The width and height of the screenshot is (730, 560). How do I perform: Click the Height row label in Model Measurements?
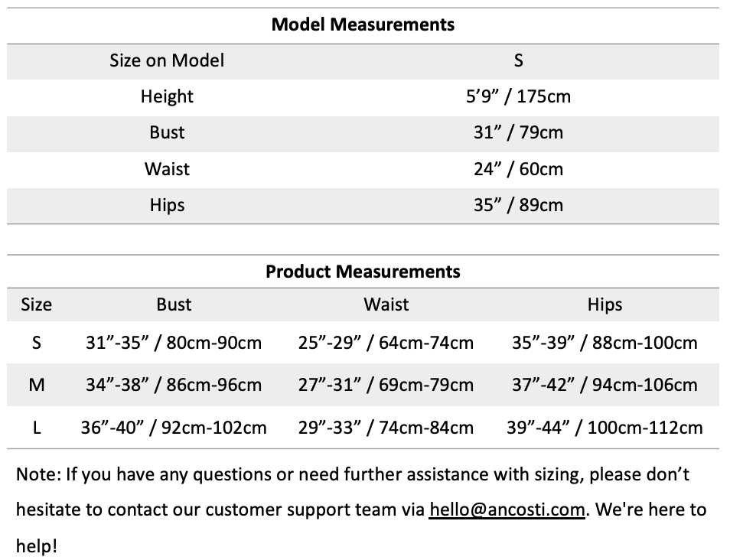tap(167, 96)
